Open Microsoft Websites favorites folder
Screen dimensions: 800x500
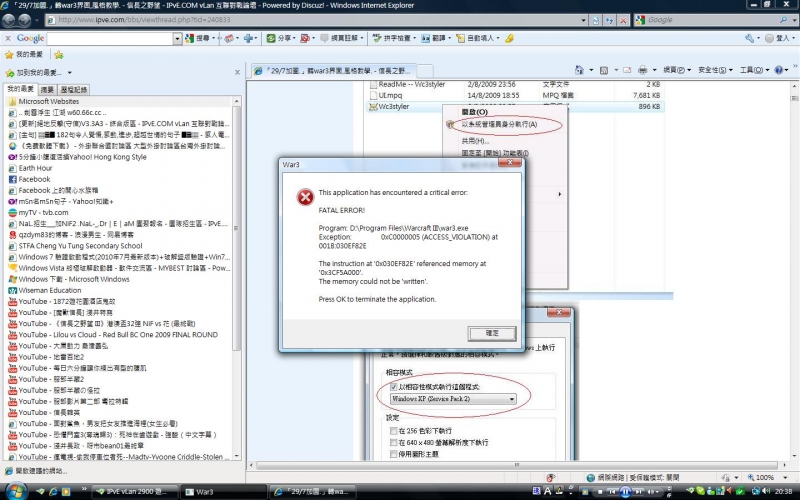click(48, 101)
